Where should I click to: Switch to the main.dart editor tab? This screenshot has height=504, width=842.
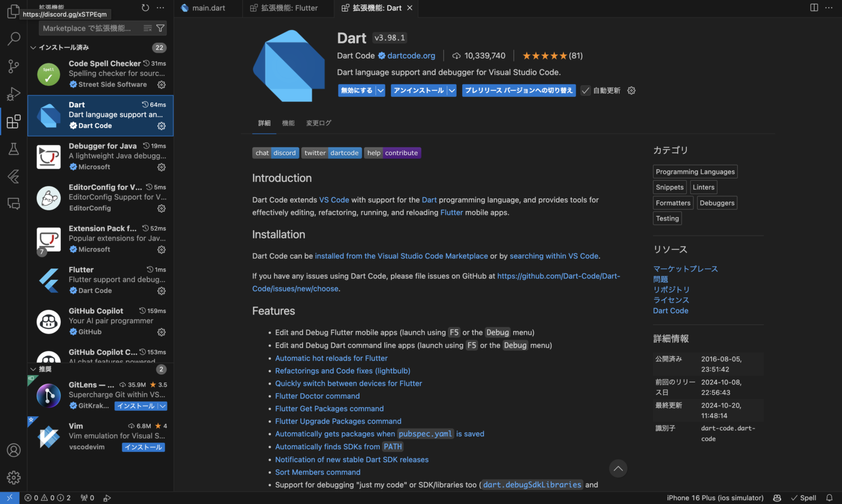[x=207, y=8]
